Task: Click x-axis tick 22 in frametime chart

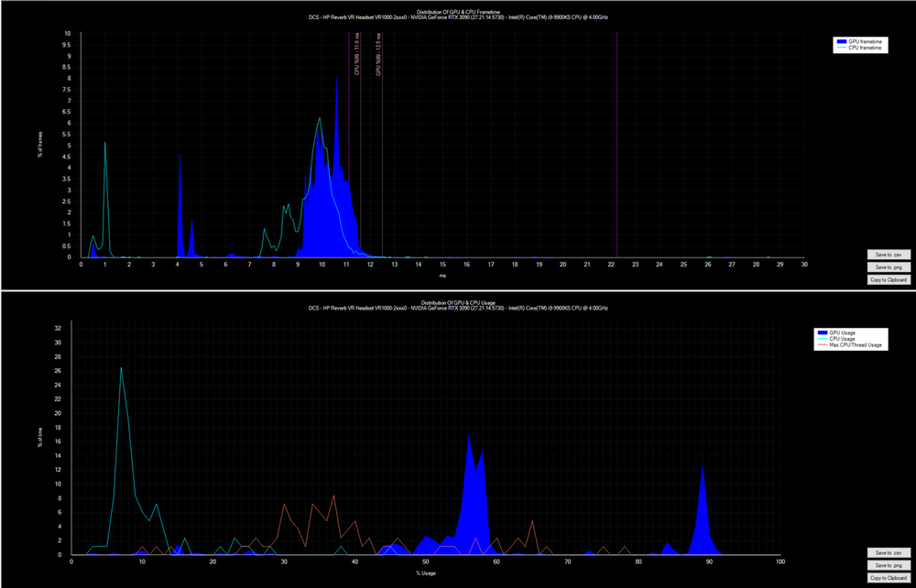Action: [x=611, y=265]
